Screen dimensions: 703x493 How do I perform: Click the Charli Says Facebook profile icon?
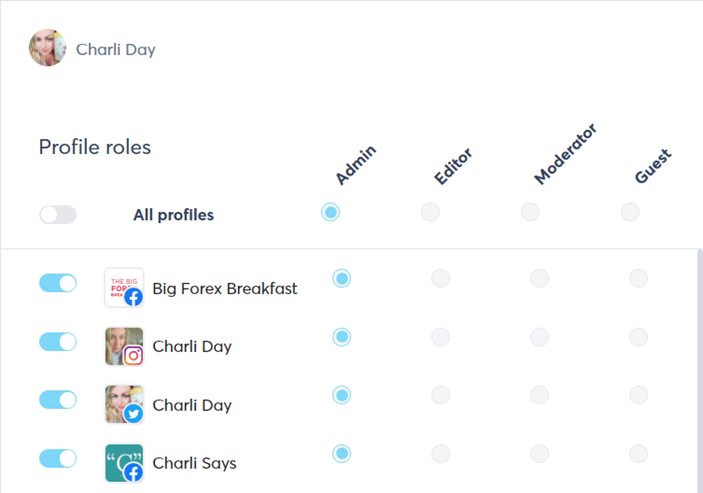pyautogui.click(x=124, y=463)
